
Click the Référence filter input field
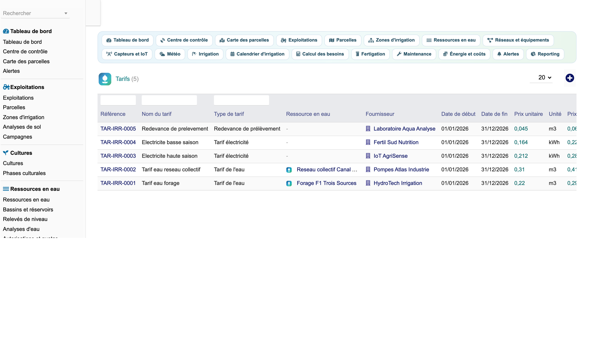[x=118, y=100]
